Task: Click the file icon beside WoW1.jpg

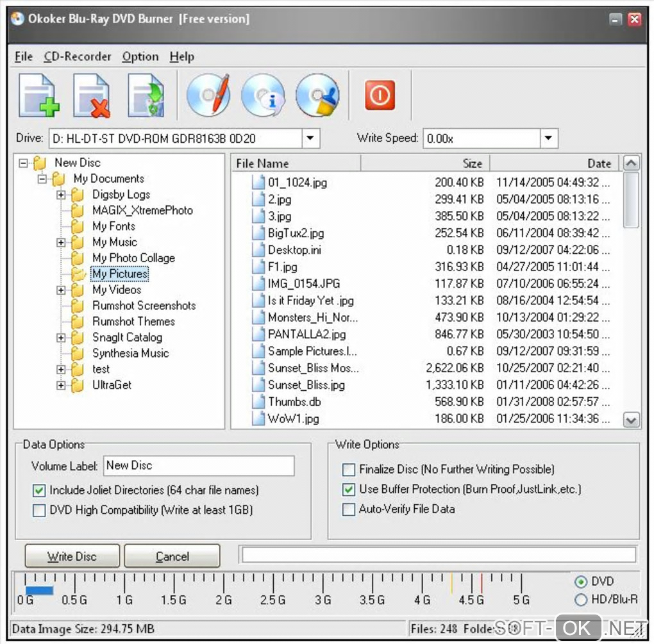Action: pyautogui.click(x=258, y=418)
